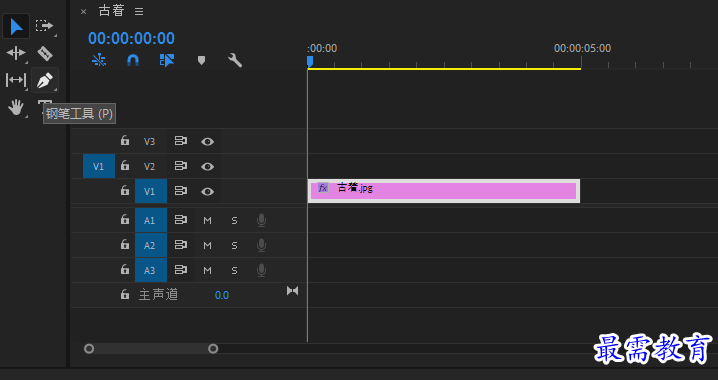
Task: Solo the A2 audio track
Action: (x=234, y=245)
